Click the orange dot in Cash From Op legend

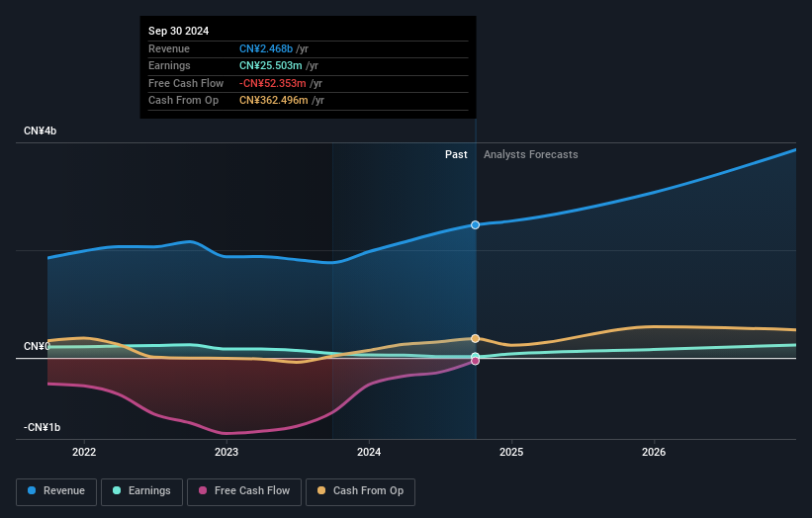(x=321, y=490)
